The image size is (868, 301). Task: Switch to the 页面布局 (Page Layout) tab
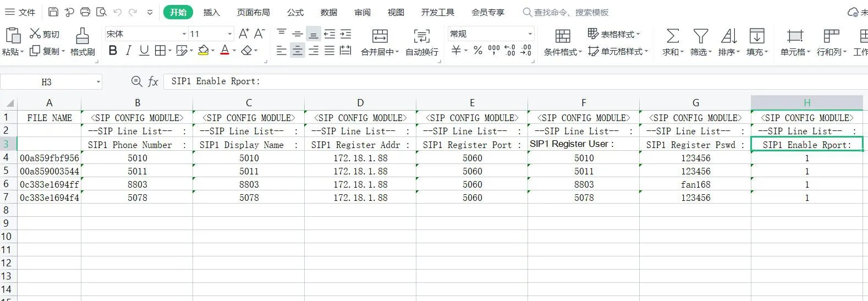253,12
